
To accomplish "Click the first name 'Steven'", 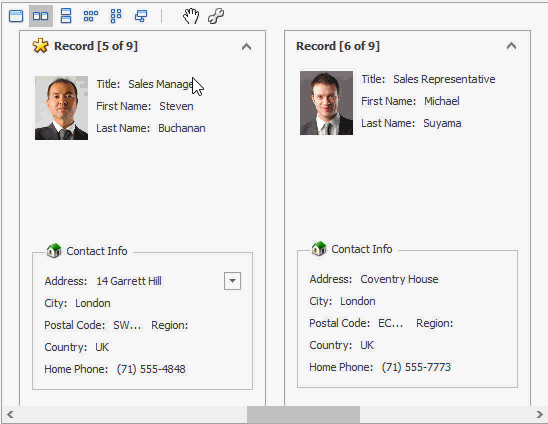I will click(x=176, y=106).
